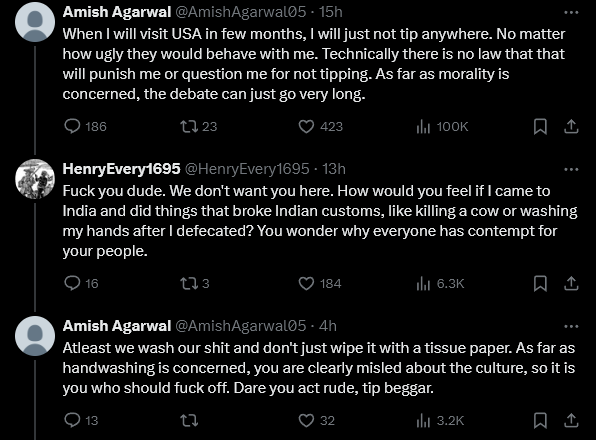
Task: Open more options for the first tweet
Action: [x=571, y=13]
